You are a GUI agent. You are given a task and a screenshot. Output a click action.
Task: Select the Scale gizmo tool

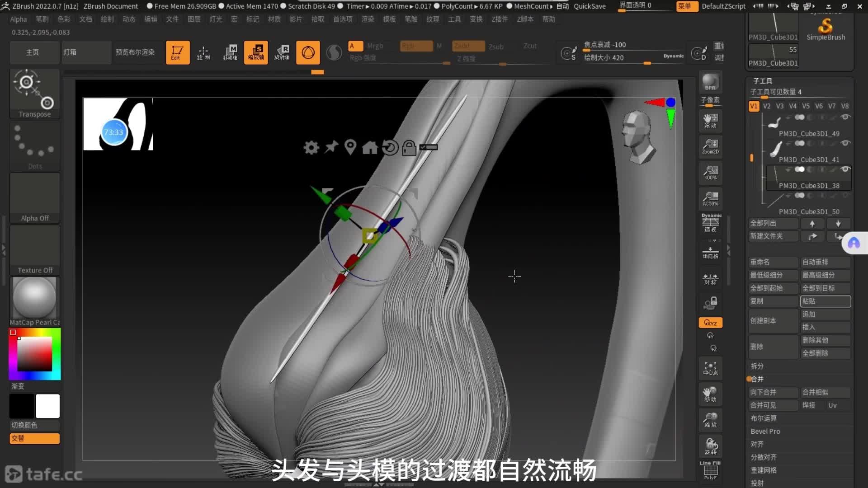(x=256, y=52)
